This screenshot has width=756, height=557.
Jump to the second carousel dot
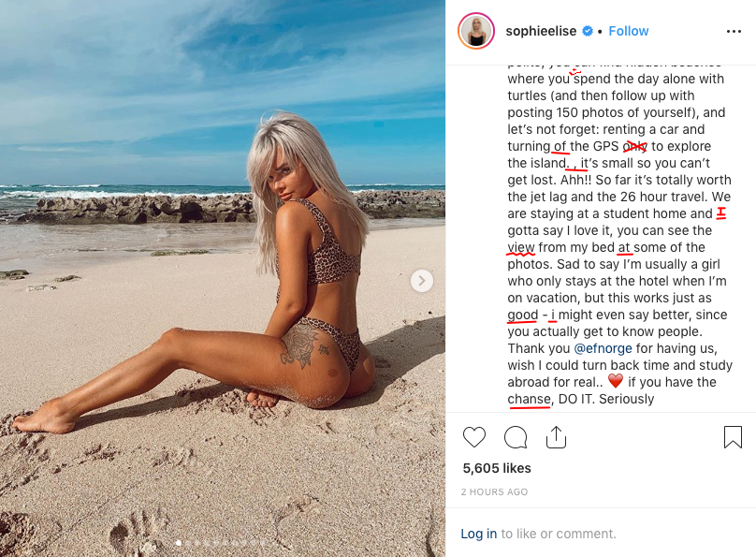(x=188, y=544)
